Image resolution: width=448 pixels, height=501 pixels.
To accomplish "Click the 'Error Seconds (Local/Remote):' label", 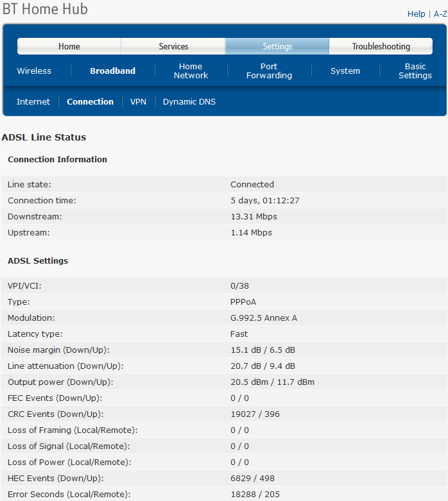I will click(x=69, y=494).
